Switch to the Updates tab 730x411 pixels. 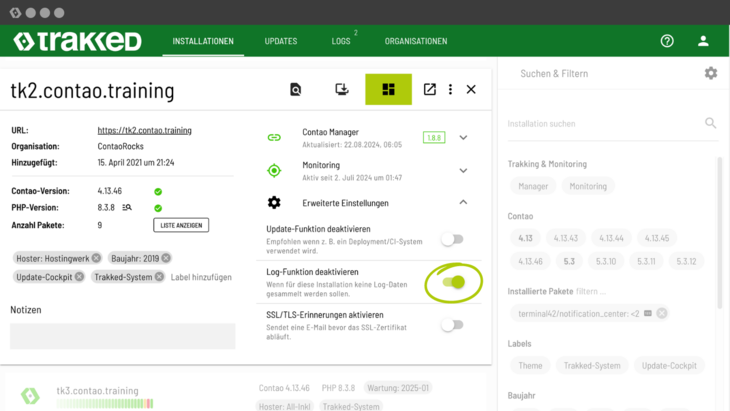pyautogui.click(x=280, y=41)
